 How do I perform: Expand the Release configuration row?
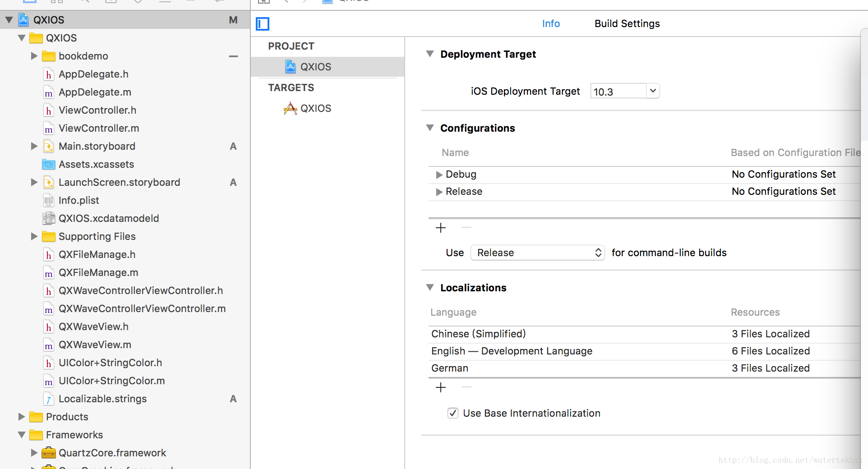pos(439,192)
